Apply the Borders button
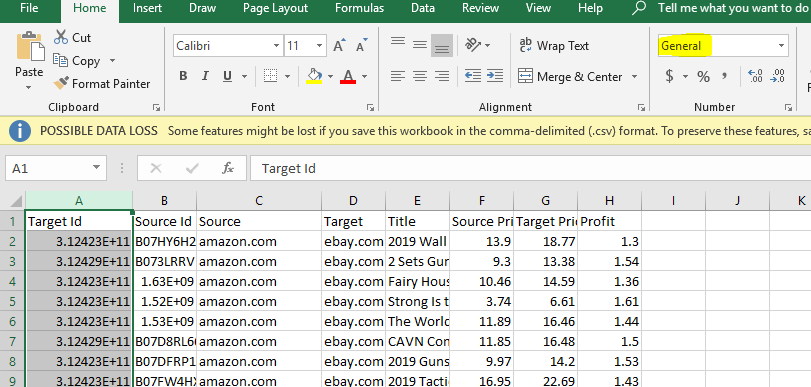Viewport: 811px width, 387px height. pos(271,76)
